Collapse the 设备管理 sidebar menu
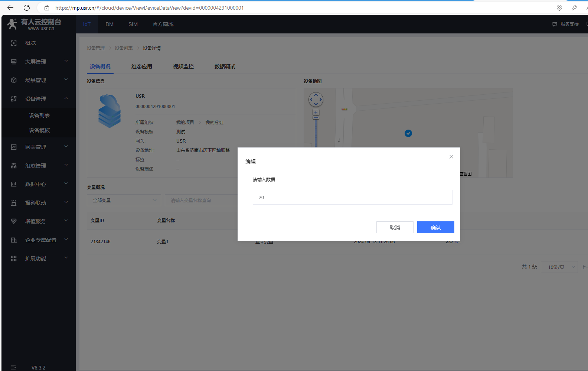 [66, 98]
